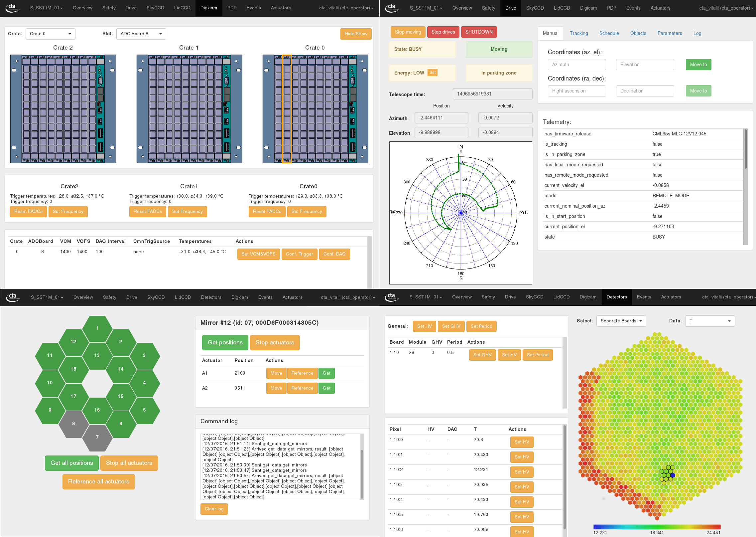Viewport: 756px width, 537px height.
Task: Expand the ADC Board 8 slot dropdown
Action: pyautogui.click(x=141, y=34)
